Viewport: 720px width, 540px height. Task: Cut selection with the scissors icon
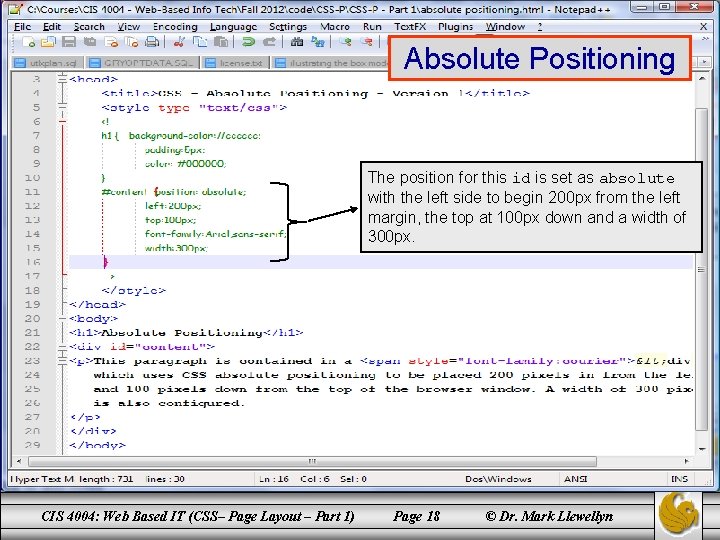pyautogui.click(x=179, y=42)
